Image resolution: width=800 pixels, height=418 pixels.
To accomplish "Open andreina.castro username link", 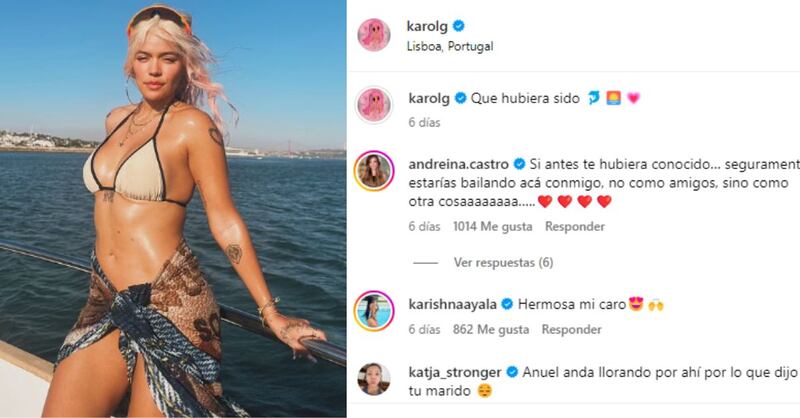I will (458, 164).
